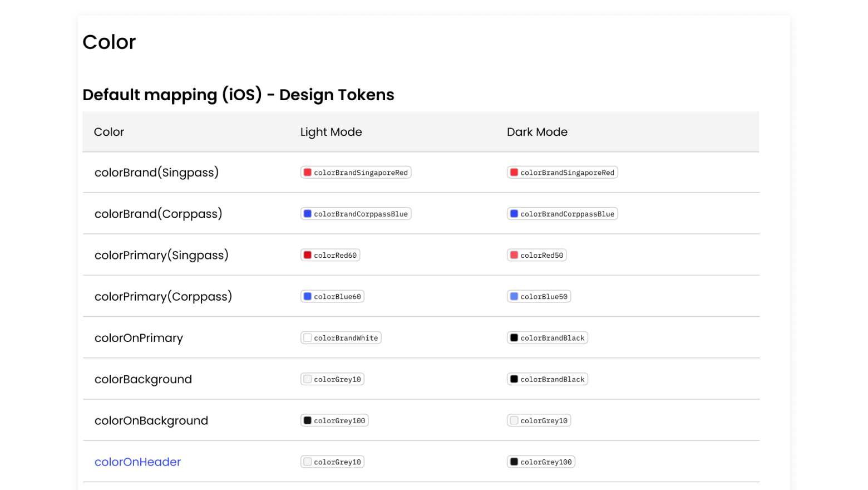The height and width of the screenshot is (490, 868).
Task: Select the colorRed60 token chip
Action: click(330, 254)
